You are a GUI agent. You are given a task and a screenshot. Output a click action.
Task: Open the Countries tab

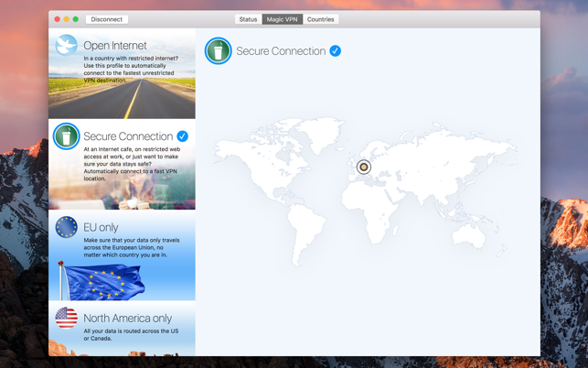(320, 19)
